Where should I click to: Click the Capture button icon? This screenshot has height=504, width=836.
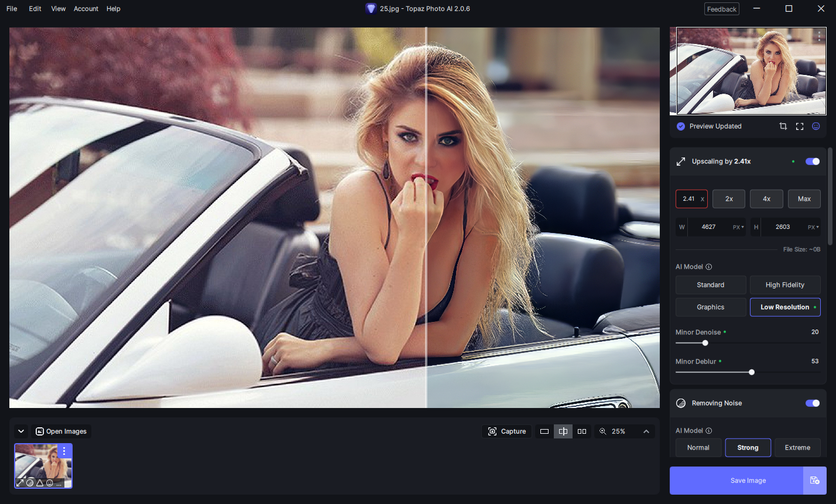492,431
